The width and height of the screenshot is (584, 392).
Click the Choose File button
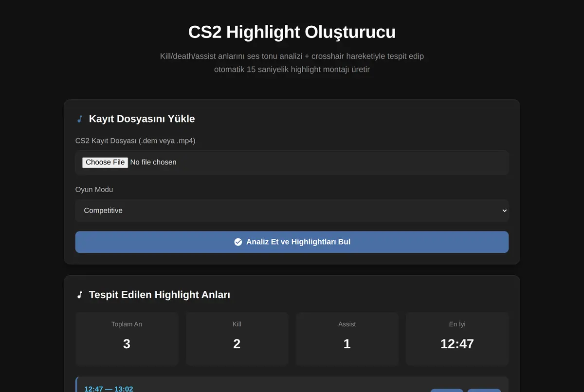point(105,162)
